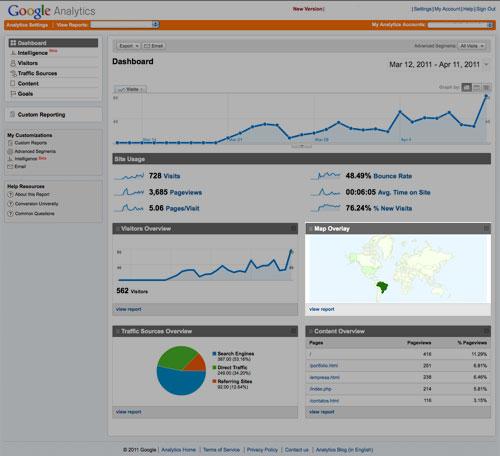Viewport: 500px width, 456px height.
Task: Click Custom Reports icon under My Customizations
Action: tap(10, 143)
